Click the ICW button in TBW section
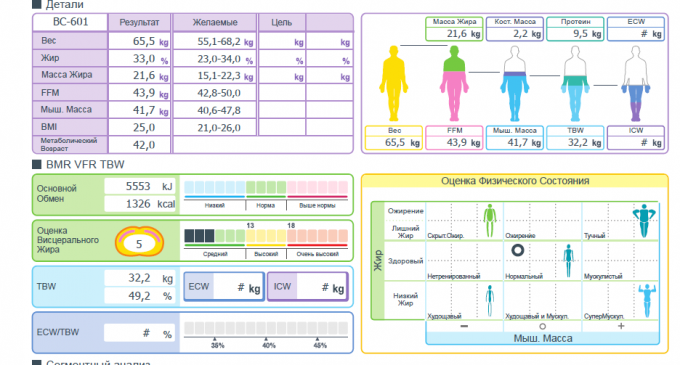 [x=308, y=287]
